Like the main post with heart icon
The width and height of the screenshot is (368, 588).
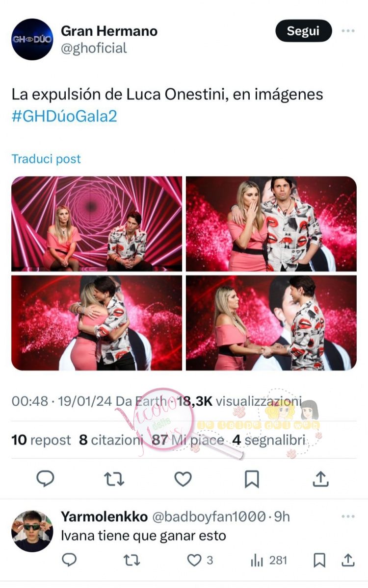click(x=183, y=479)
